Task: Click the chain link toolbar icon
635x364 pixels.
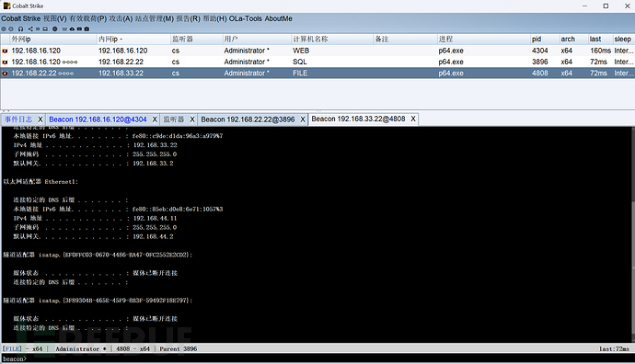Action: pos(79,29)
